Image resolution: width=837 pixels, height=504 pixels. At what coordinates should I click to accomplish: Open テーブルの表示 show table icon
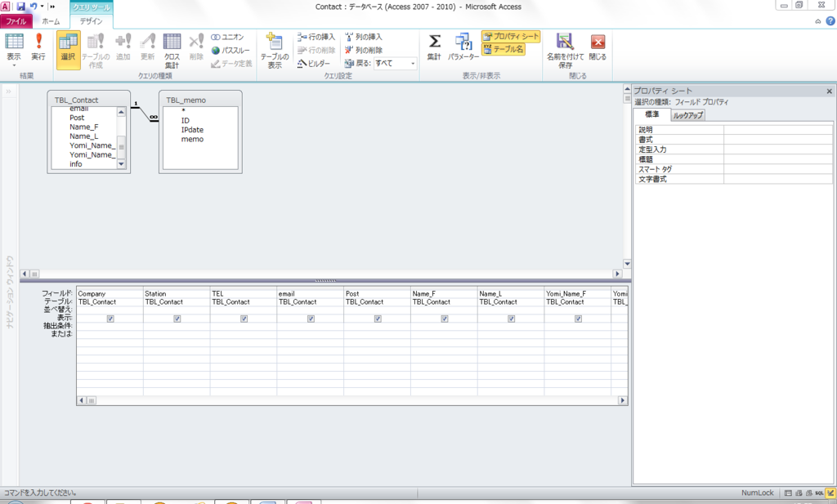pyautogui.click(x=275, y=51)
